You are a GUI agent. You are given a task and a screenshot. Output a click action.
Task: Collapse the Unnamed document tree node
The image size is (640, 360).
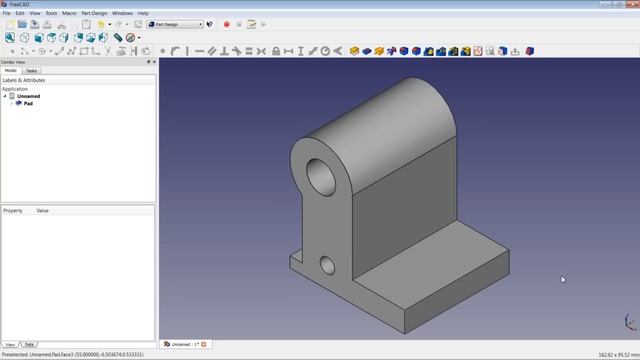[5, 96]
